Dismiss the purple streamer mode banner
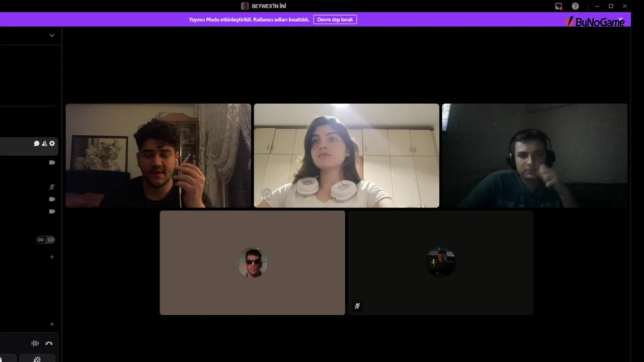644x362 pixels. (620, 19)
